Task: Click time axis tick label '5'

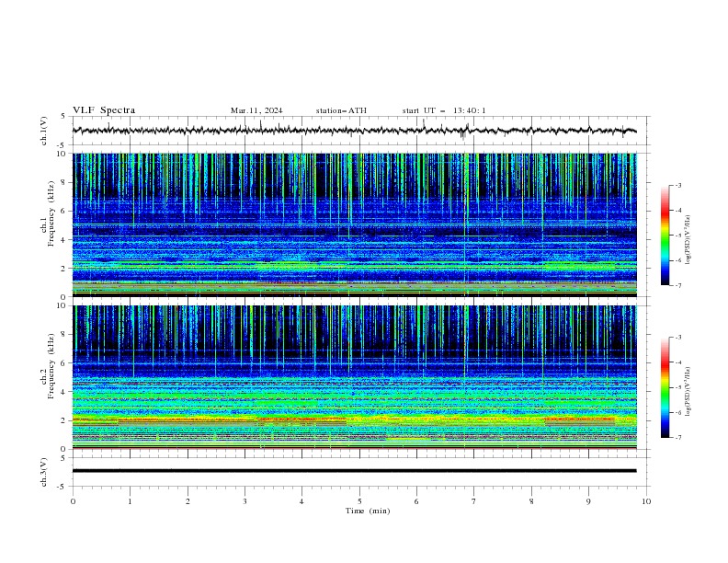Action: [359, 501]
